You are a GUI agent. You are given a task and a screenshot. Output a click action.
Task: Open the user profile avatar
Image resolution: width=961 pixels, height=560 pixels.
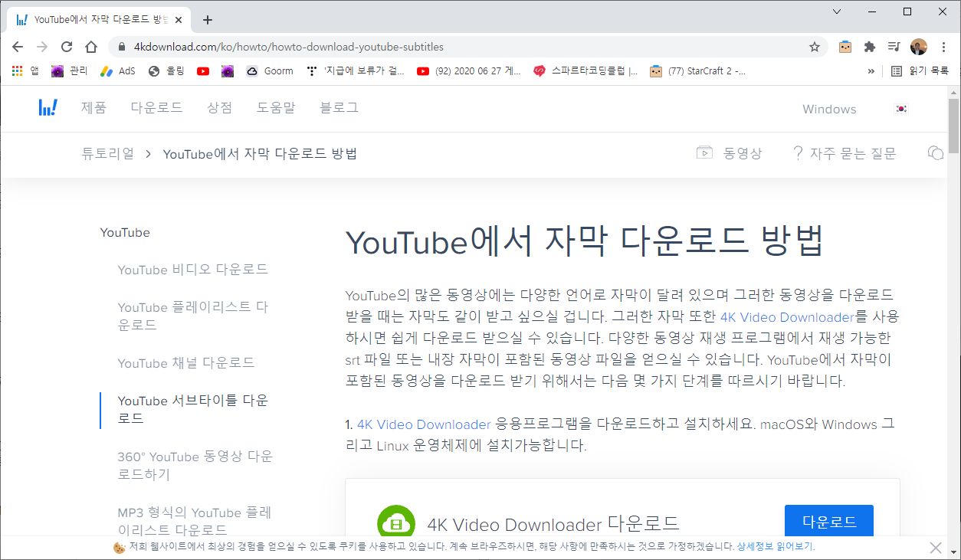(918, 47)
